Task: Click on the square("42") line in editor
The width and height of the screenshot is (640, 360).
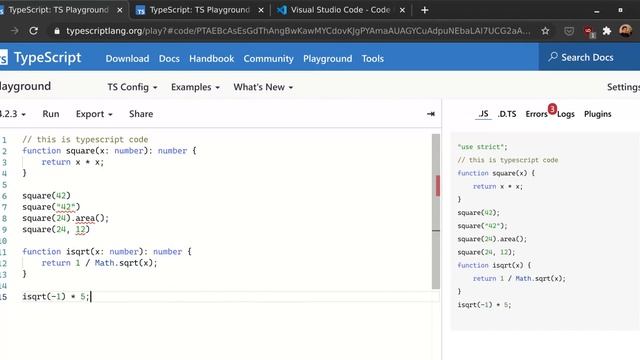Action: pos(51,207)
